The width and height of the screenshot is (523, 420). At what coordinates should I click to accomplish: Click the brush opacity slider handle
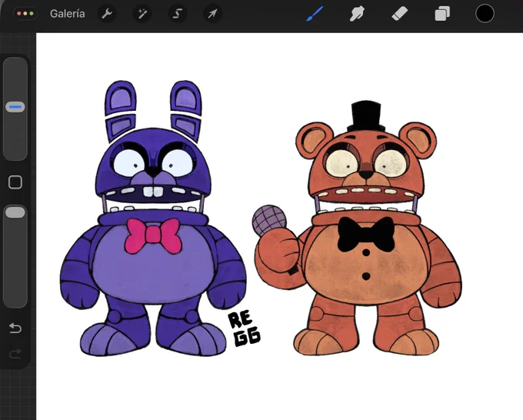15,212
